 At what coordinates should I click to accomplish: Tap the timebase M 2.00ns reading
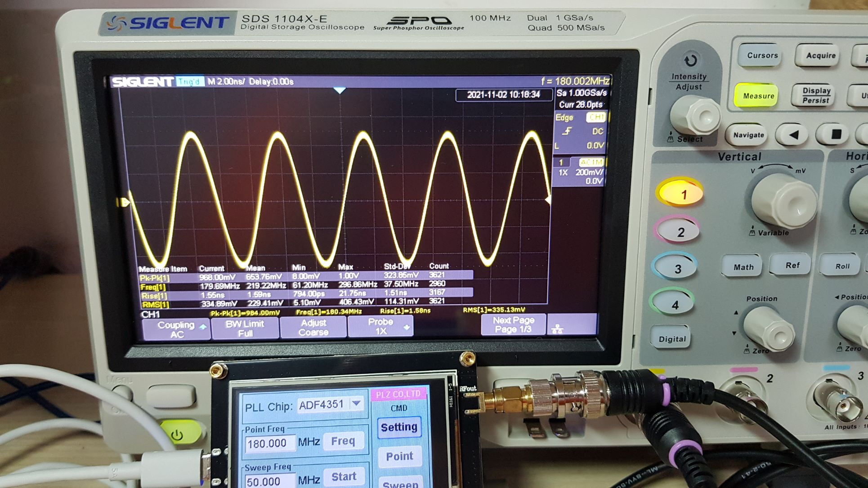click(x=226, y=82)
